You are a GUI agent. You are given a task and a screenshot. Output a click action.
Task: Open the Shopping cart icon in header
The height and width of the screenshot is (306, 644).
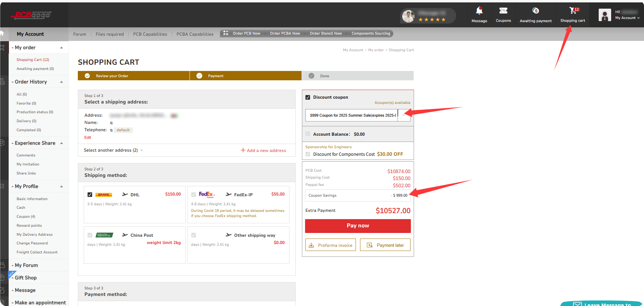click(x=573, y=10)
